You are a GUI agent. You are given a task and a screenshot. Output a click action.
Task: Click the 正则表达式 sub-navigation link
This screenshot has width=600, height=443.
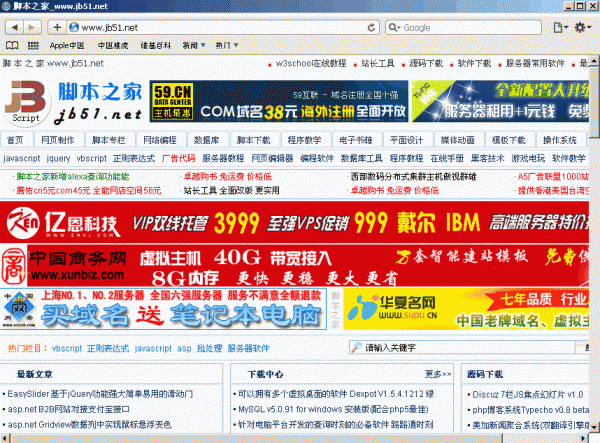134,158
